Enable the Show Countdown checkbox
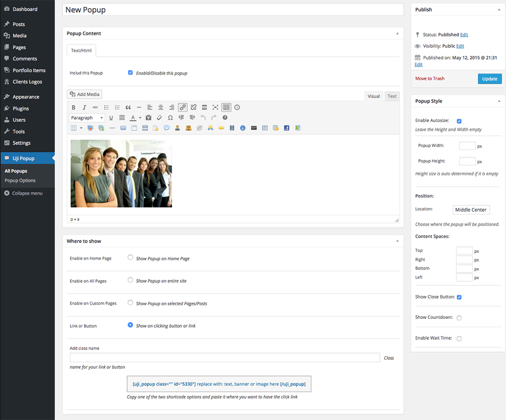 [x=459, y=318]
